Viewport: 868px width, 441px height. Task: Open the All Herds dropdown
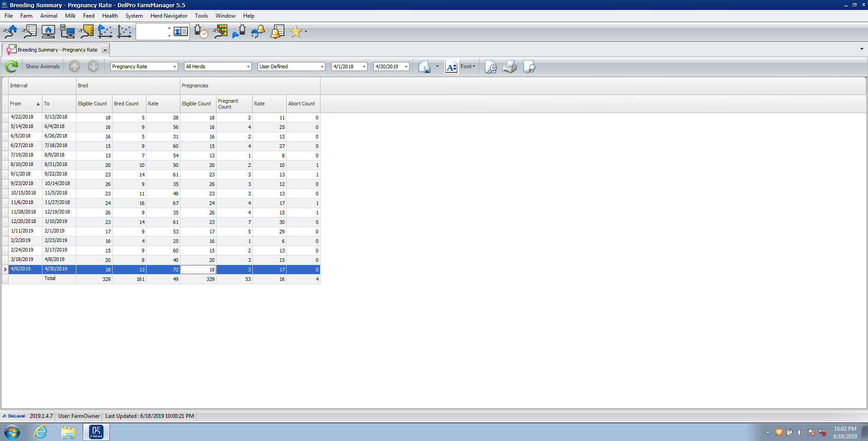[x=248, y=67]
